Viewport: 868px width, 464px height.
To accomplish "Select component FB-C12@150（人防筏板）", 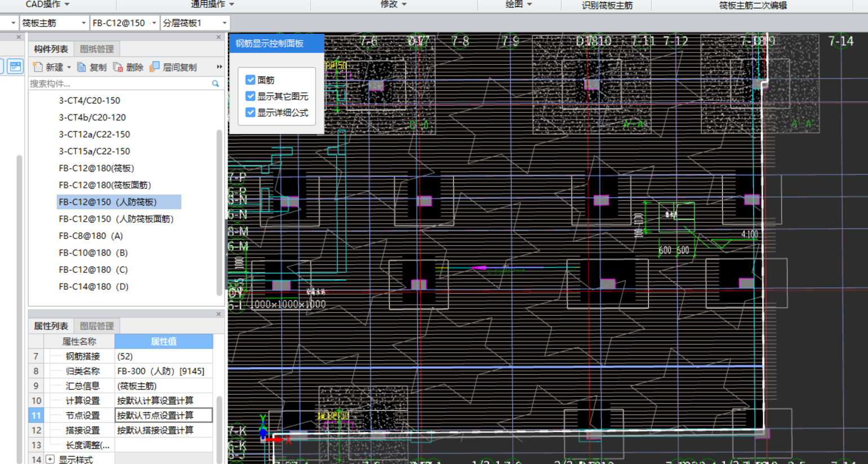I will [x=119, y=202].
